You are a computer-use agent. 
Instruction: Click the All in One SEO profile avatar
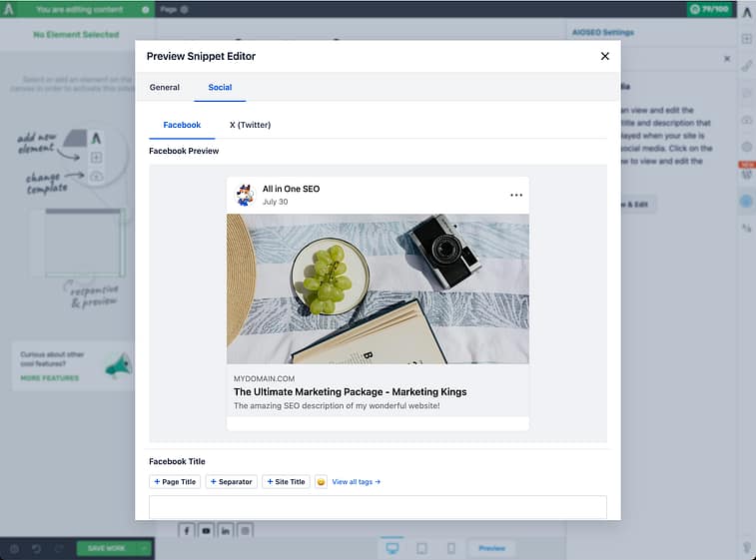(x=245, y=195)
